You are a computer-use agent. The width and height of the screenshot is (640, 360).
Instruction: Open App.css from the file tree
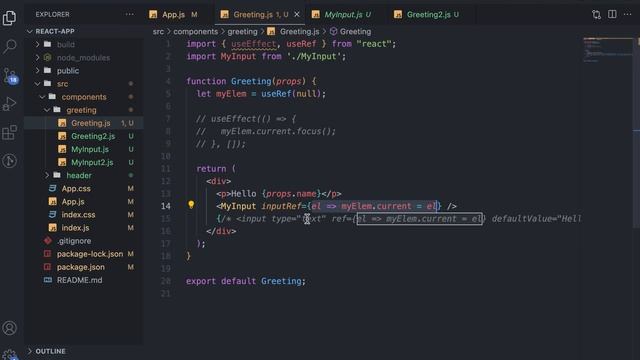coord(84,188)
